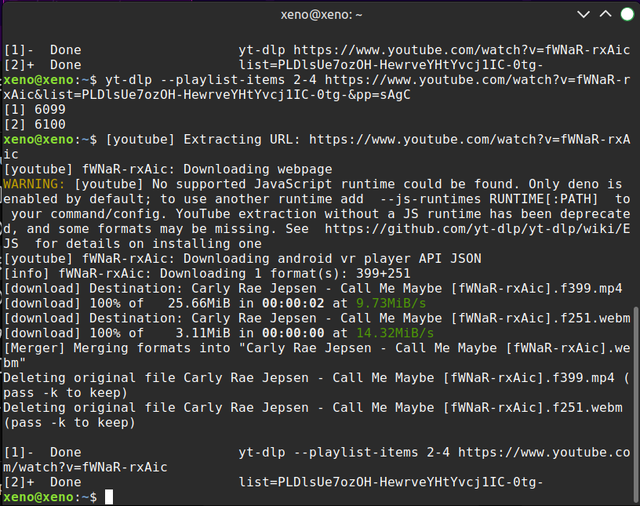
Task: Click the job number 6099 line
Action: tap(35, 109)
